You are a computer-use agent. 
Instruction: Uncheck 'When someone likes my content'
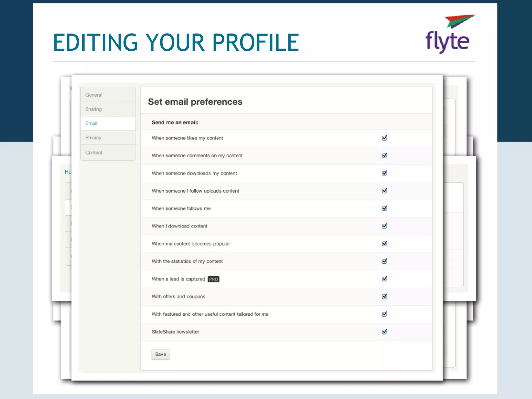tap(384, 138)
